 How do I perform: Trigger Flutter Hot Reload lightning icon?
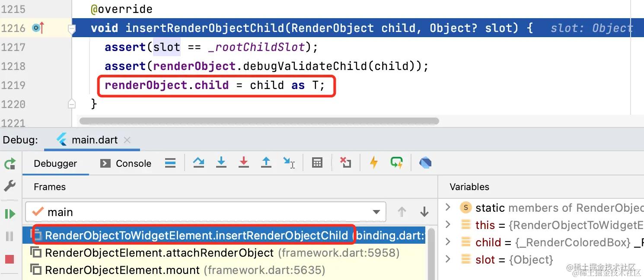pyautogui.click(x=374, y=163)
